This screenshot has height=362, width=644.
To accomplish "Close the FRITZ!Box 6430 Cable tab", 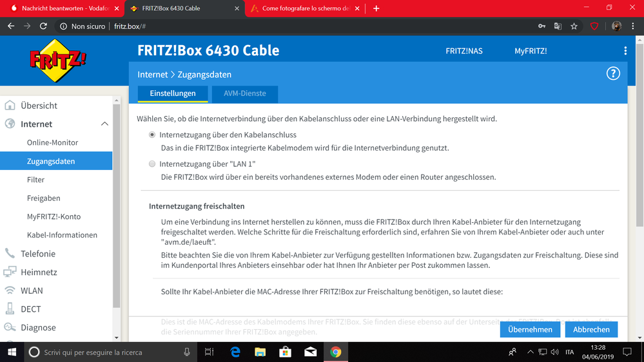I will click(x=237, y=8).
